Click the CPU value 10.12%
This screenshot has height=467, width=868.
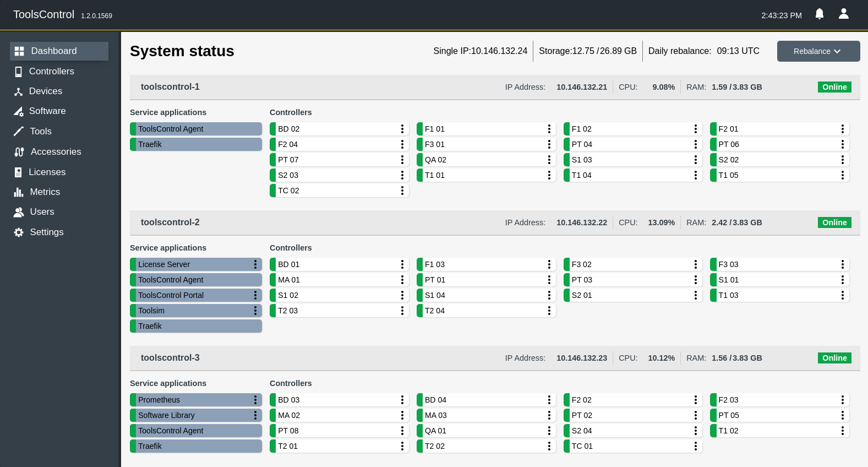click(x=662, y=358)
